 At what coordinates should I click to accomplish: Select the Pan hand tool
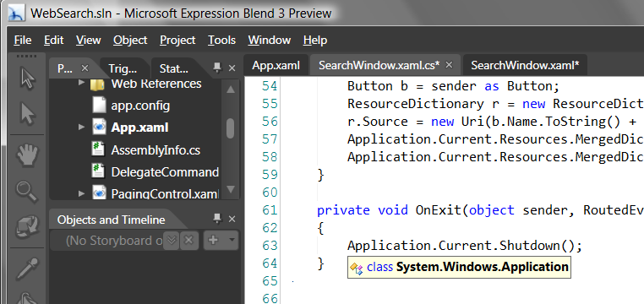27,155
